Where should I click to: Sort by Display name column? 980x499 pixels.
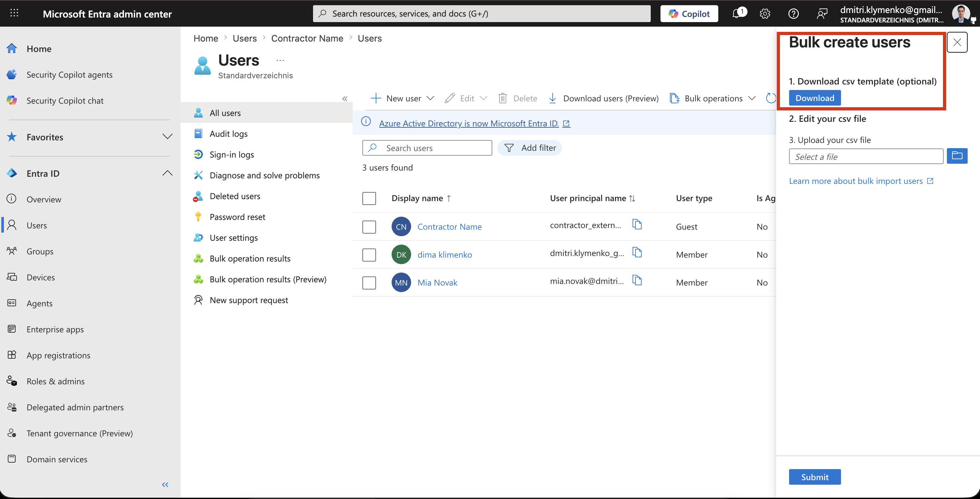click(x=421, y=198)
